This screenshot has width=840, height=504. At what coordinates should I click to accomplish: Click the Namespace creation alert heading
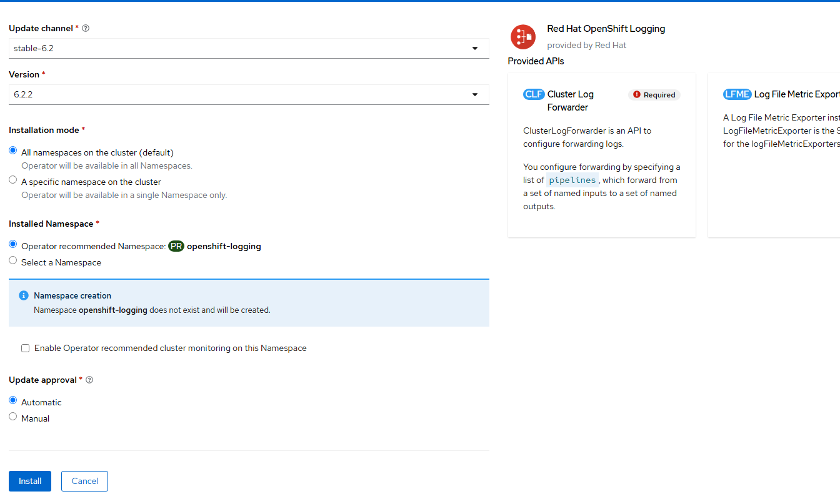click(x=72, y=295)
